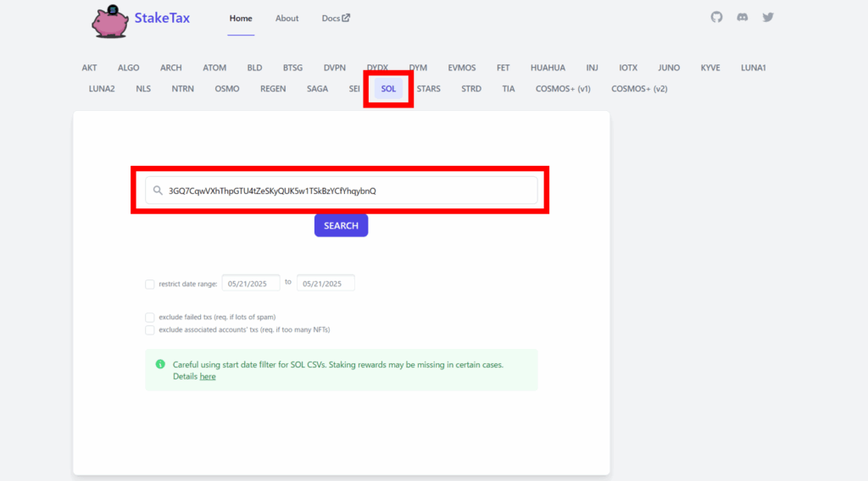
Task: Select the COSMOS+ (v2) tab
Action: pos(639,88)
